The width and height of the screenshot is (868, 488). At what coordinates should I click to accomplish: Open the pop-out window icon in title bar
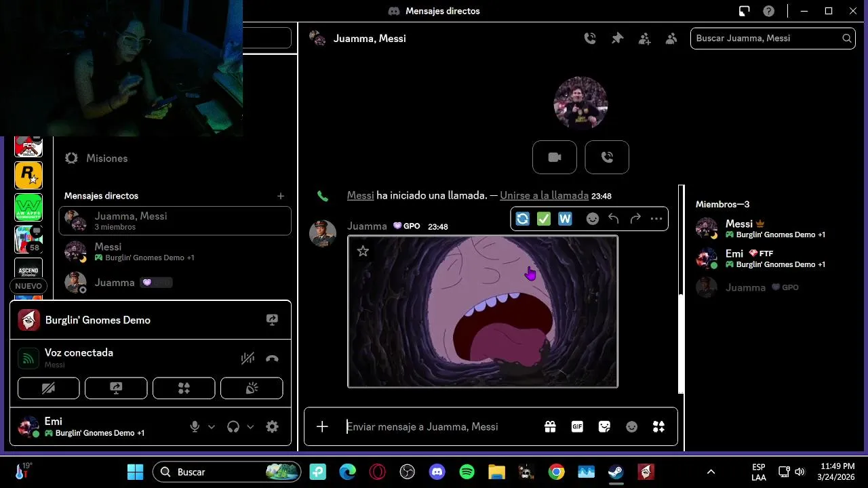pos(744,11)
